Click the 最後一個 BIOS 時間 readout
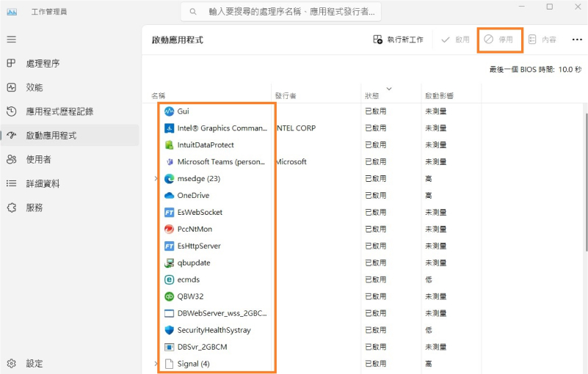This screenshot has height=374, width=588. pyautogui.click(x=535, y=70)
